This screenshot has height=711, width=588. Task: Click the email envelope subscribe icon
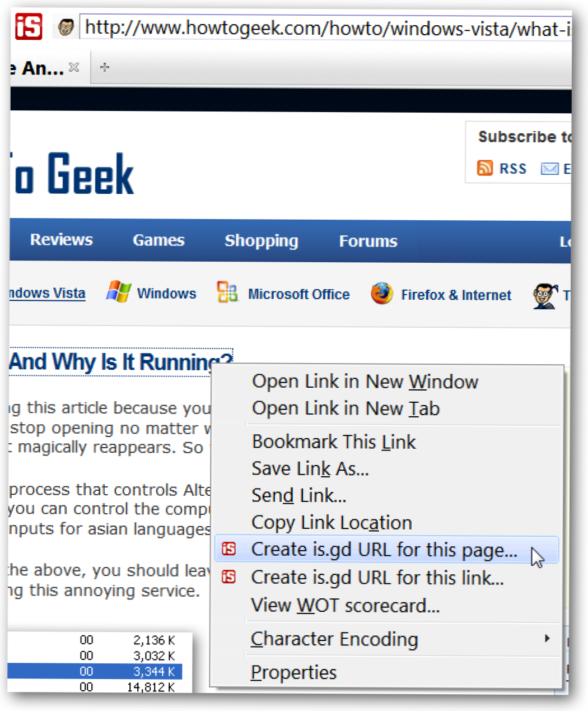[x=549, y=168]
